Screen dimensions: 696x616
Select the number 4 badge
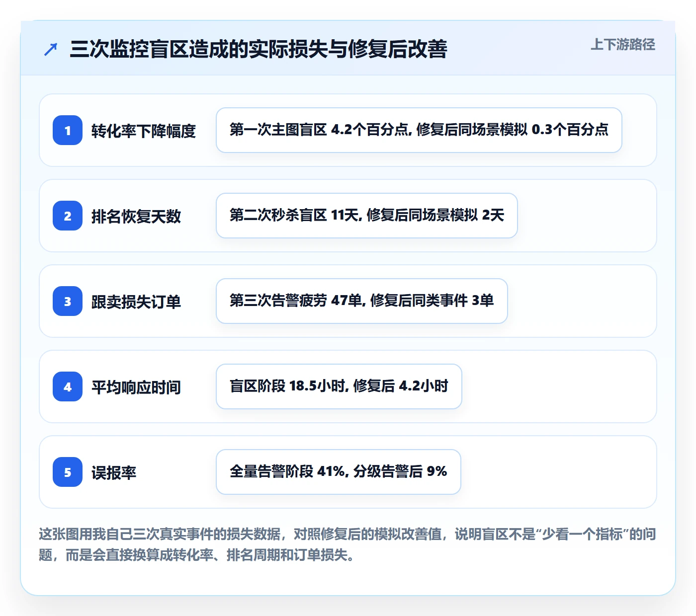(68, 386)
